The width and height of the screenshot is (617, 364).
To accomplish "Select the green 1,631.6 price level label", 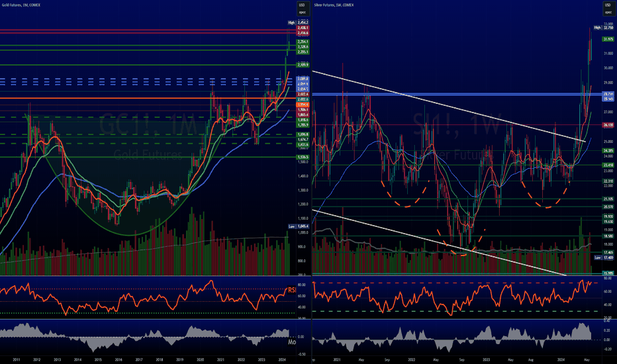I will 303,145.
